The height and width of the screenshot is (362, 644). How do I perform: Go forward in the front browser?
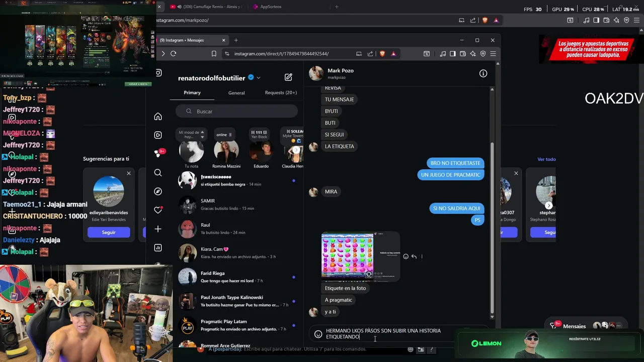pos(163,54)
